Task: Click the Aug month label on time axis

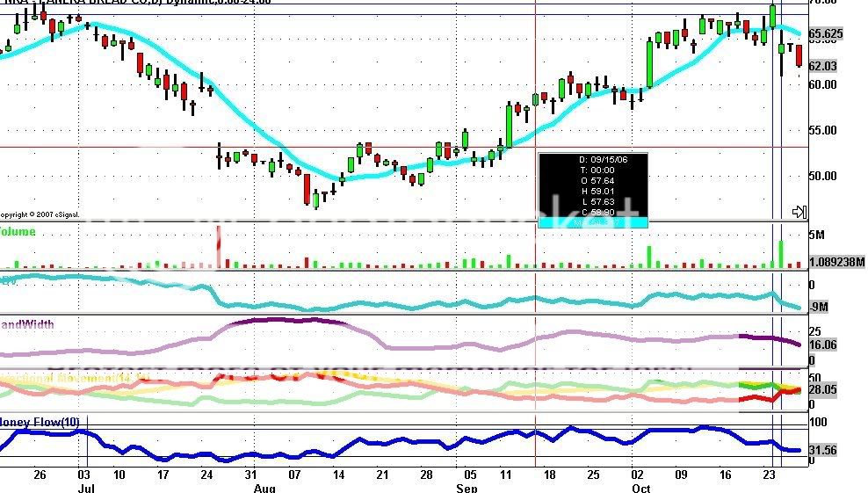Action: pos(264,488)
